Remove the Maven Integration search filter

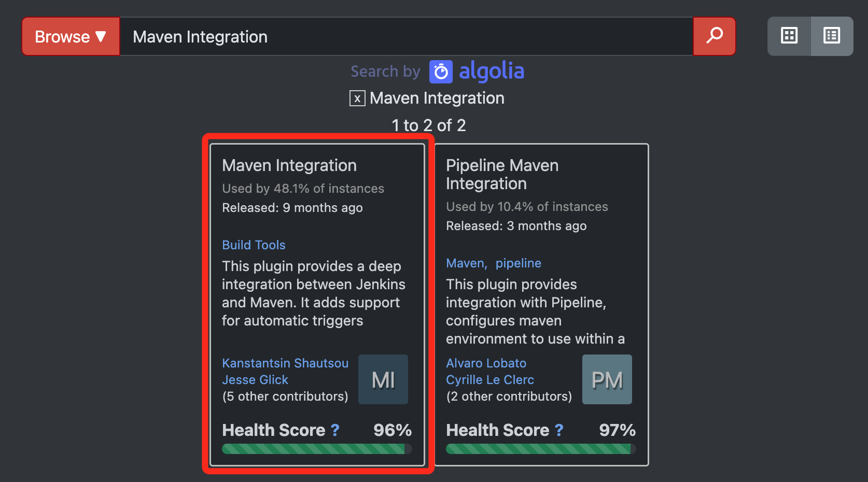click(357, 98)
